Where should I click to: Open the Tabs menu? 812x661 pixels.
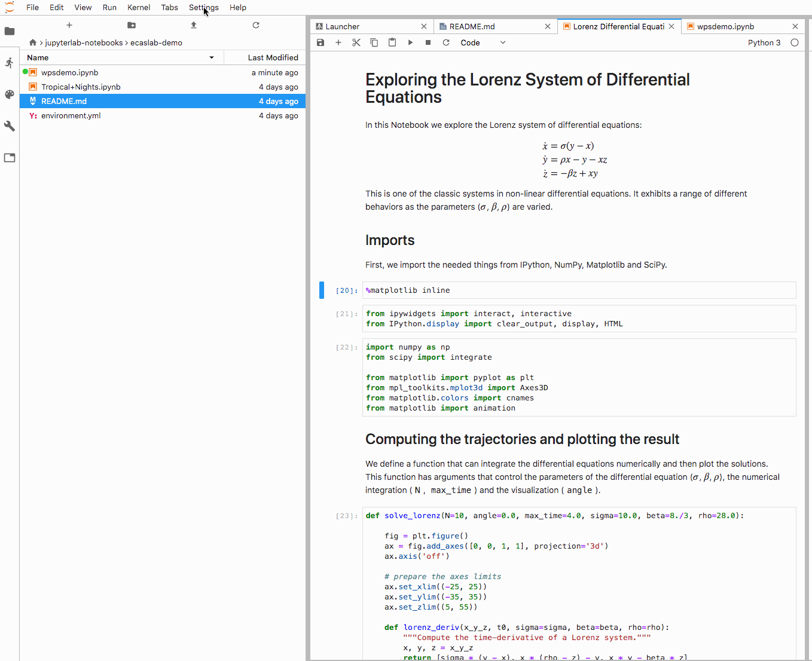[x=170, y=7]
